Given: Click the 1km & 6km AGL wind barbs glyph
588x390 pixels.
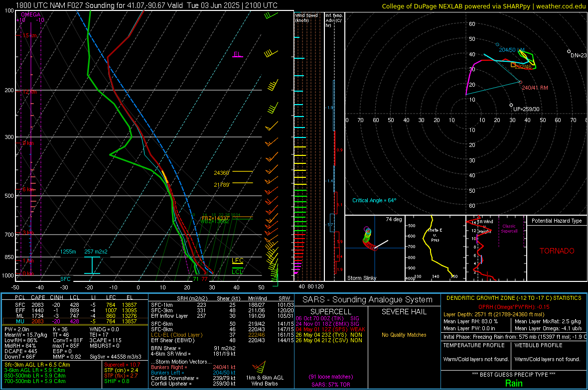Looking at the screenshot, I should (259, 367).
